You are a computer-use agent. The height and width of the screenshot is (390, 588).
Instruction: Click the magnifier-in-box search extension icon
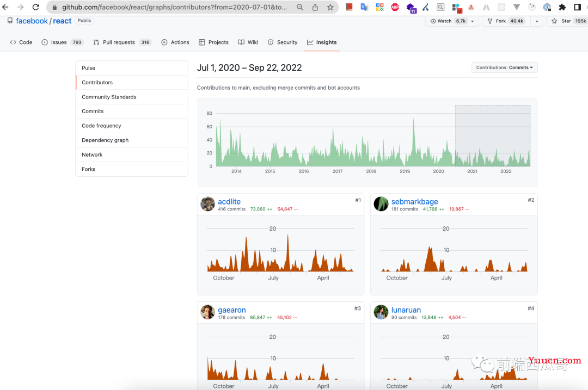click(440, 7)
